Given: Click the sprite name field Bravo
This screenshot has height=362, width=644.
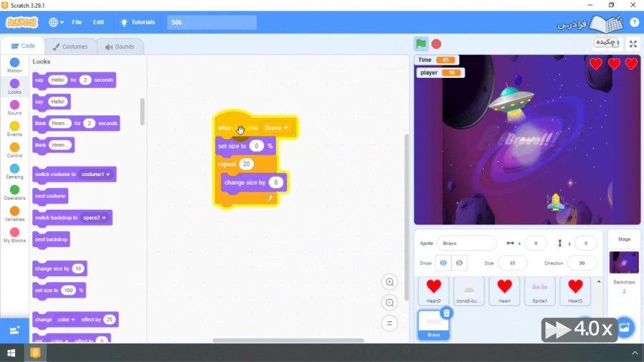Looking at the screenshot, I should point(467,243).
